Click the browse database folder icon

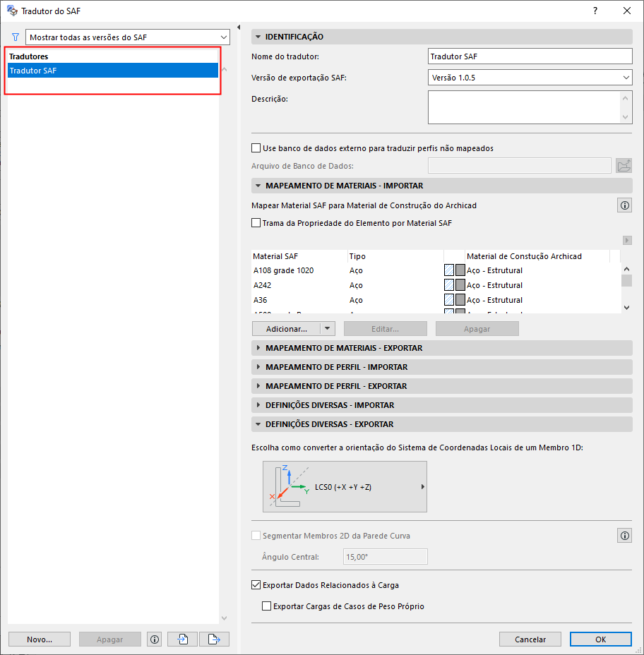(624, 166)
